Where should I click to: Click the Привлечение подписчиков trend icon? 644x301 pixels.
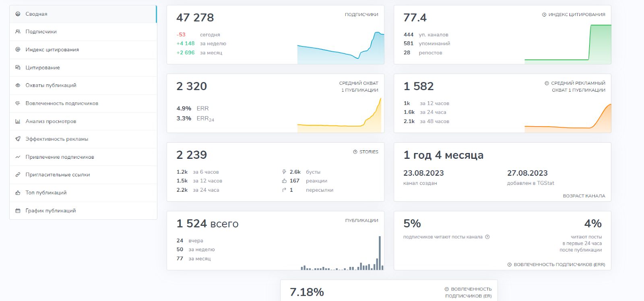click(x=18, y=157)
